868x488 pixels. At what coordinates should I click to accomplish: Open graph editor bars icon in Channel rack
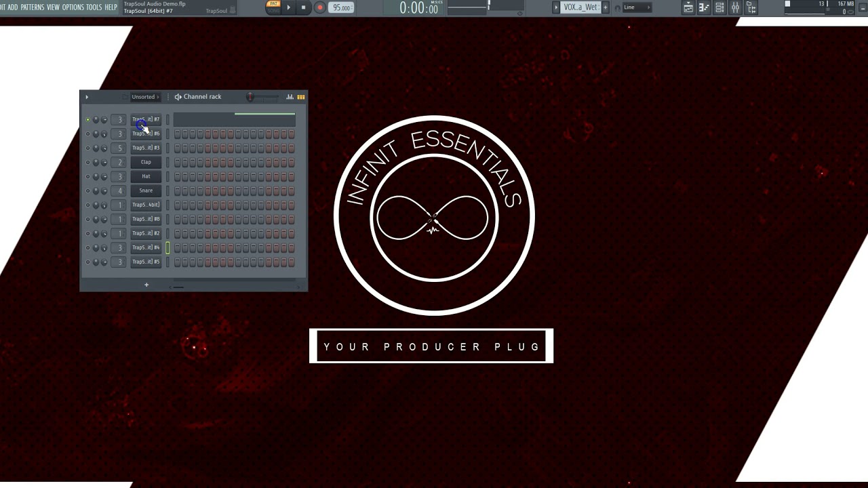click(x=290, y=97)
